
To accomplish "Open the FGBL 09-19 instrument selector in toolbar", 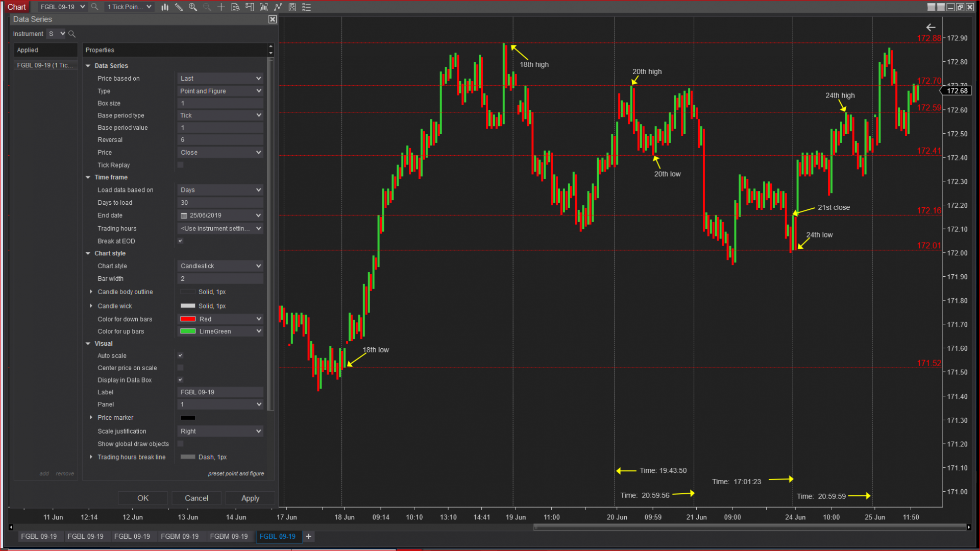I will 62,7.
